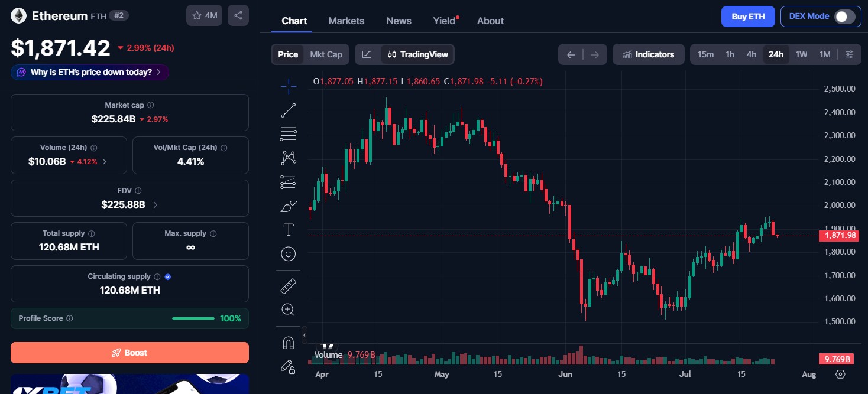This screenshot has height=394, width=868.
Task: Click the Vol/Mkt Cap info icon
Action: [224, 148]
